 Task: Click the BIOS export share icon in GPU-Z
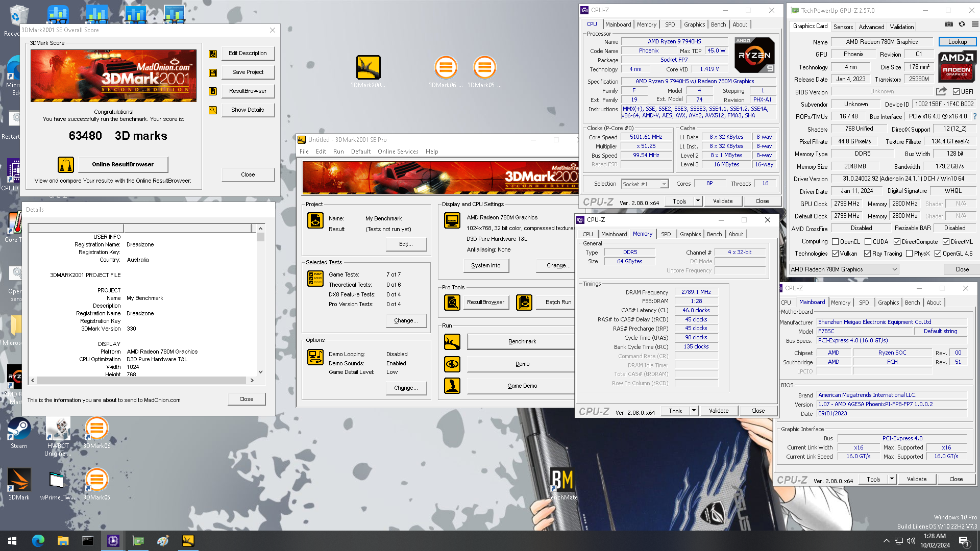[x=941, y=91]
